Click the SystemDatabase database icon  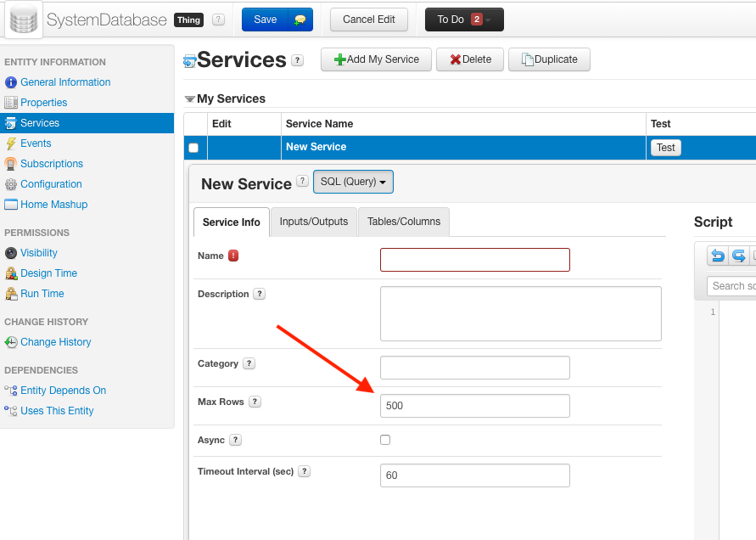point(24,20)
